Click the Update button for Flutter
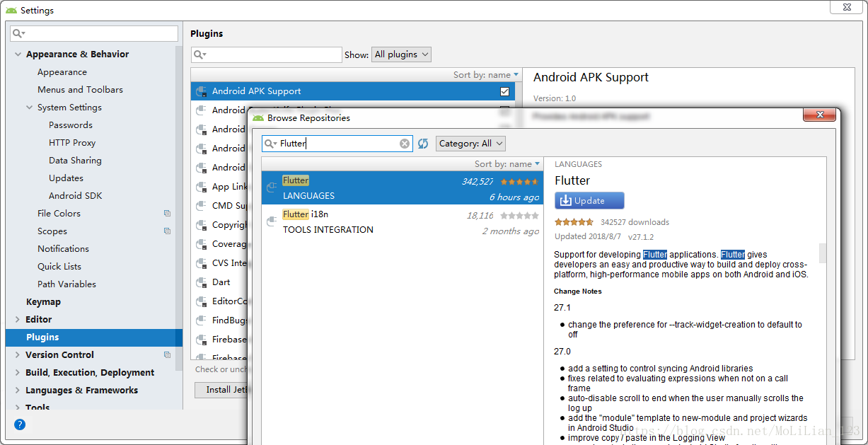The height and width of the screenshot is (445, 868). [x=589, y=201]
